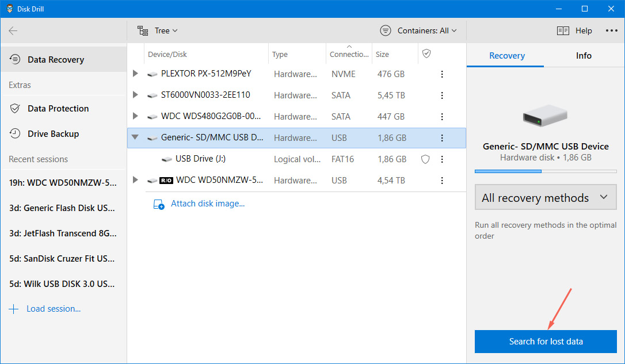Screen dimensions: 625x364
Task: Click the Drive Backup clock icon
Action: pyautogui.click(x=15, y=133)
